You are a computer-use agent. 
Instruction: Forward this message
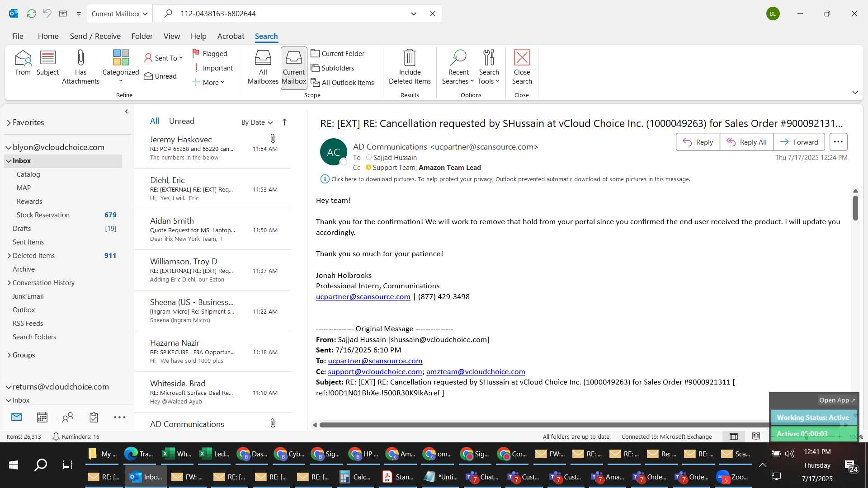799,142
